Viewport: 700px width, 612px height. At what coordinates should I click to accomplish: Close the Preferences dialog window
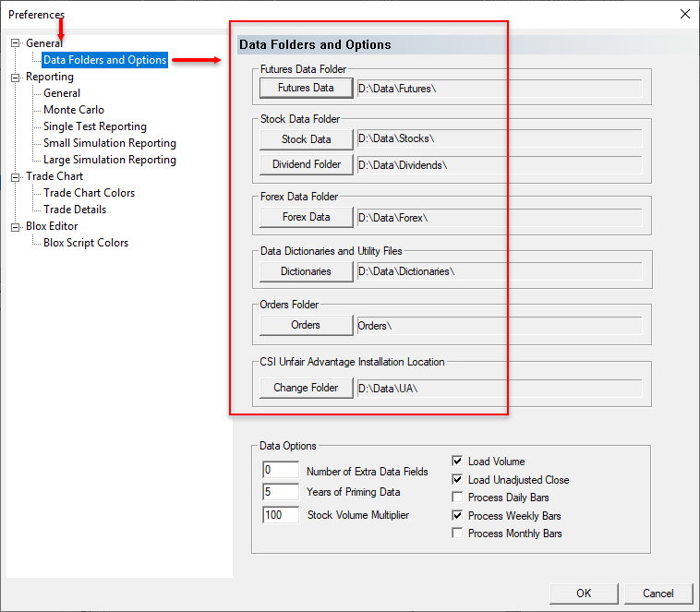pyautogui.click(x=684, y=14)
